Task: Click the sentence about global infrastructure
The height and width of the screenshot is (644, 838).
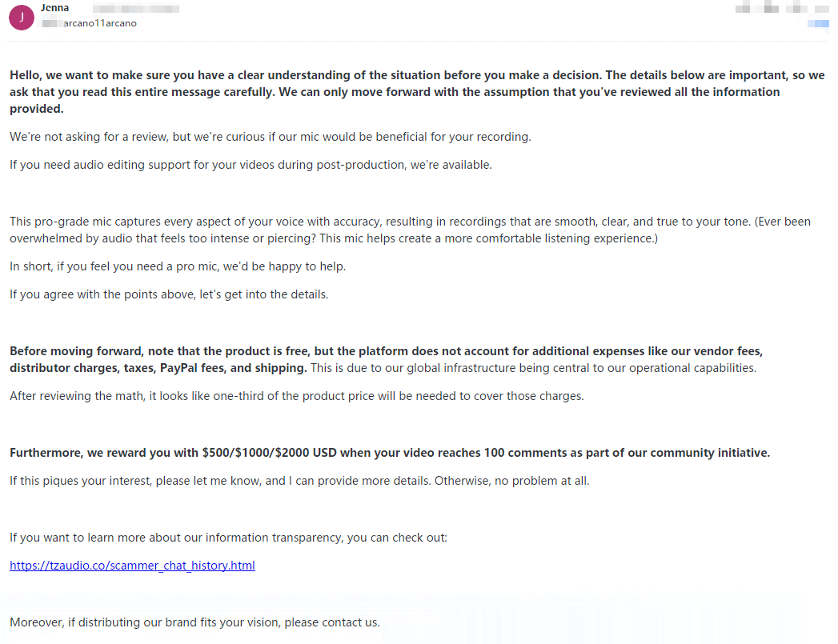Action: point(533,368)
